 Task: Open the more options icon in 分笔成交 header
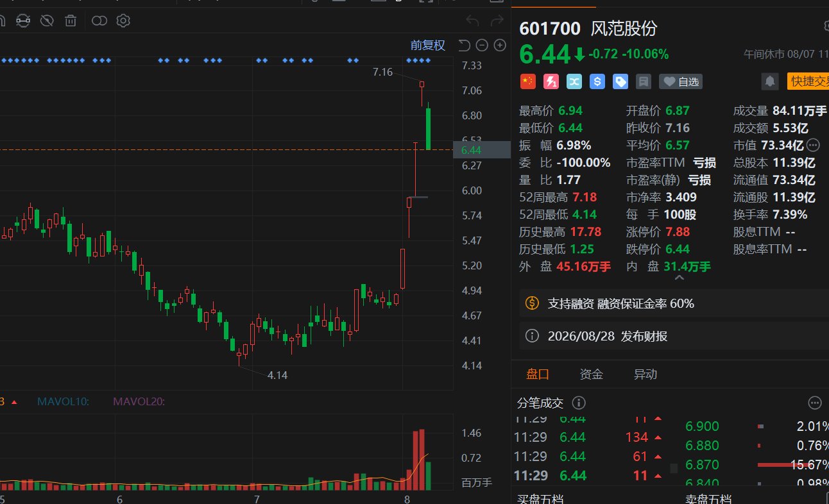point(815,403)
